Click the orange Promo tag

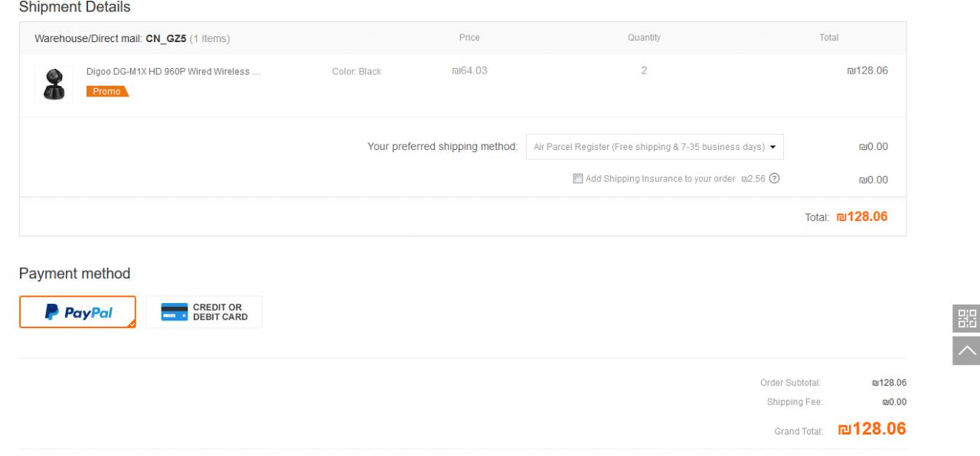(107, 92)
